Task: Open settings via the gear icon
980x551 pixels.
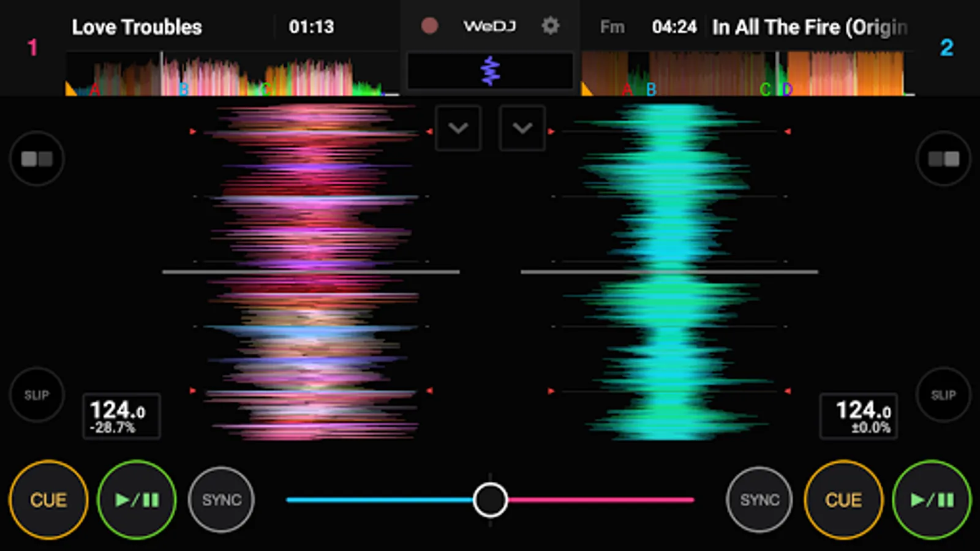Action: [x=551, y=26]
